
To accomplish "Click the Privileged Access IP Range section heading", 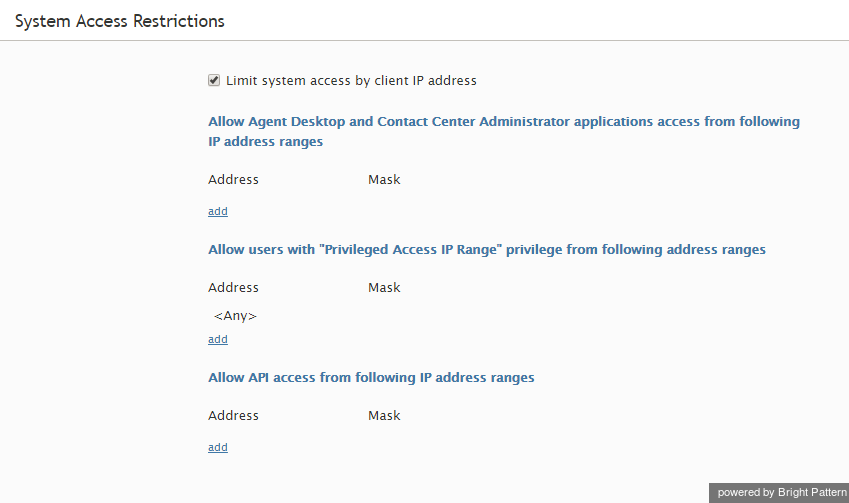I will (487, 250).
